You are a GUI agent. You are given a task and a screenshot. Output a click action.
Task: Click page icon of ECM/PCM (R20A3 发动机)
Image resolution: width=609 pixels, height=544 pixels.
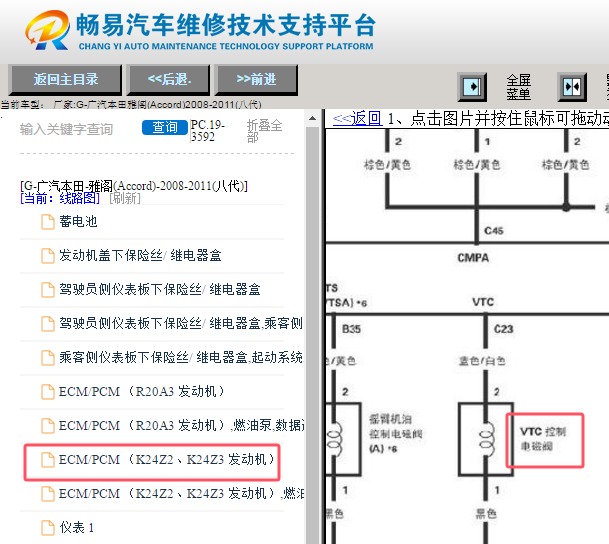click(48, 391)
